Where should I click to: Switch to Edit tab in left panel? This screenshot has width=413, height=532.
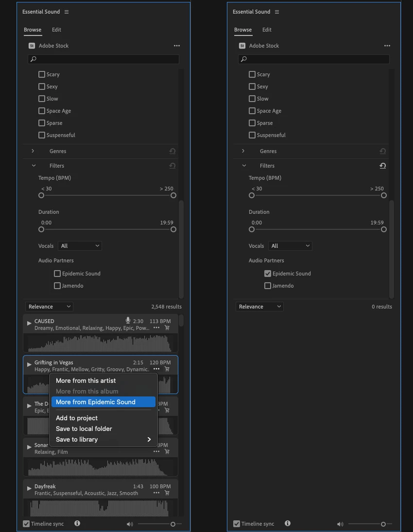tap(56, 30)
